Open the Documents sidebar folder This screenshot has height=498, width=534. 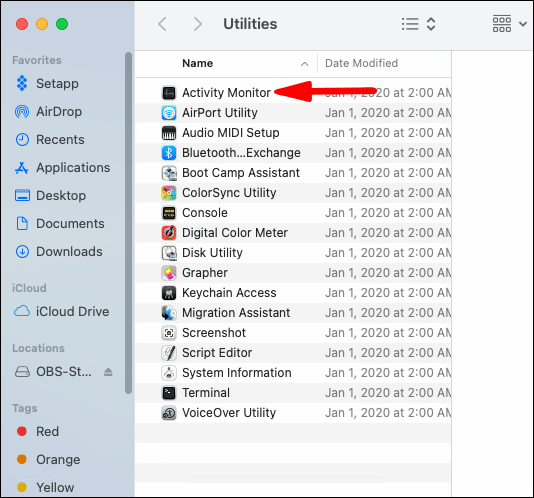(70, 223)
